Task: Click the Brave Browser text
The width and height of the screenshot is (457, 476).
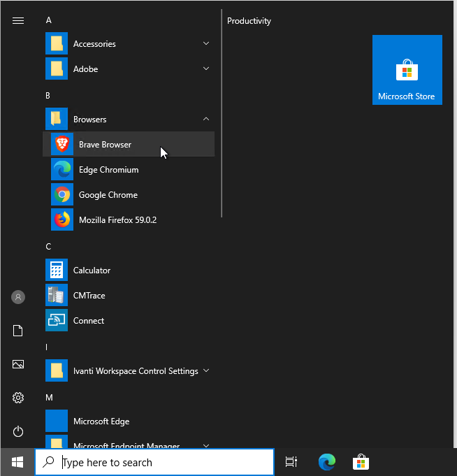Action: coord(105,145)
